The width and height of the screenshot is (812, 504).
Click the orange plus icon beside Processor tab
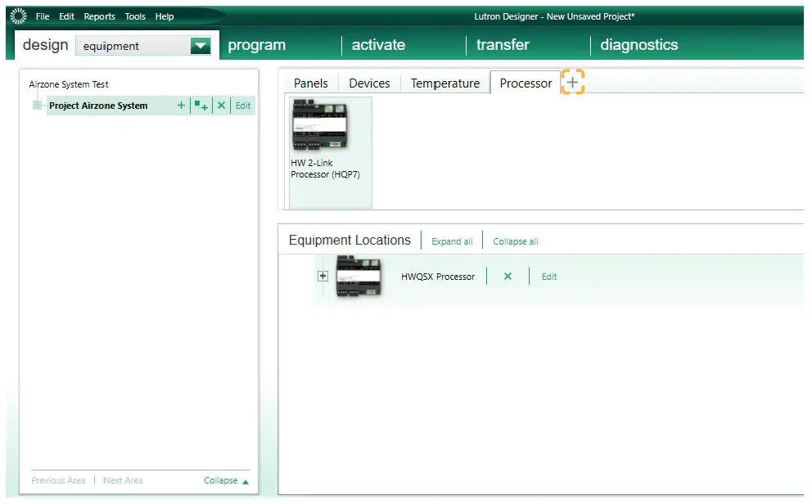[572, 81]
